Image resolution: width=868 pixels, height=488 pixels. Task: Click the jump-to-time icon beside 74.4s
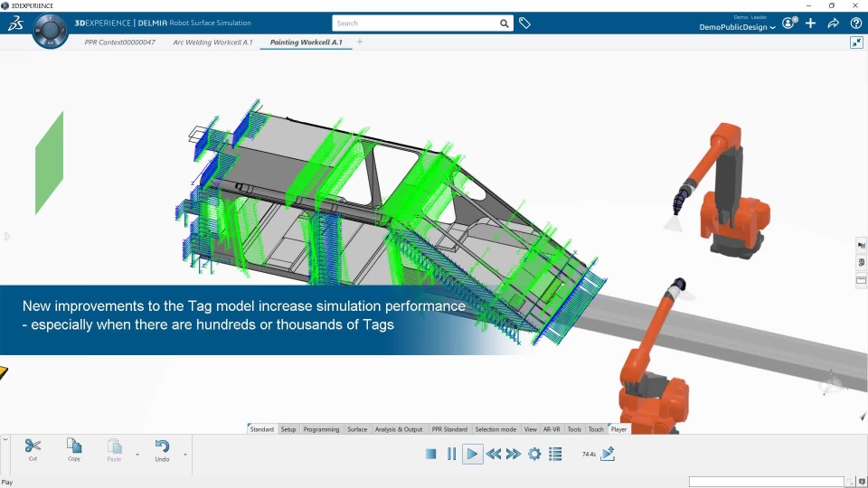coord(608,454)
